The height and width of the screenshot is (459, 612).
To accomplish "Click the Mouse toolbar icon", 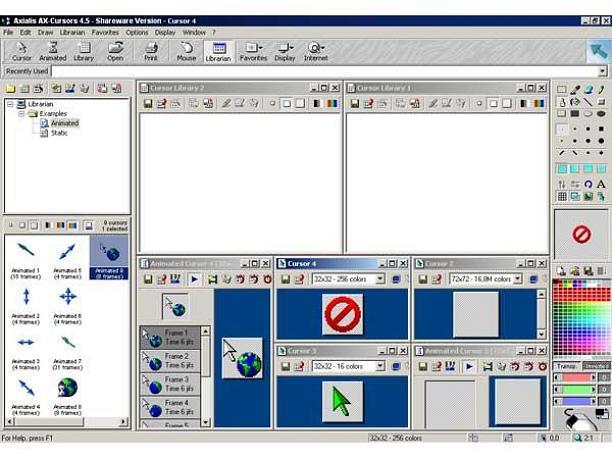I will pos(186,52).
